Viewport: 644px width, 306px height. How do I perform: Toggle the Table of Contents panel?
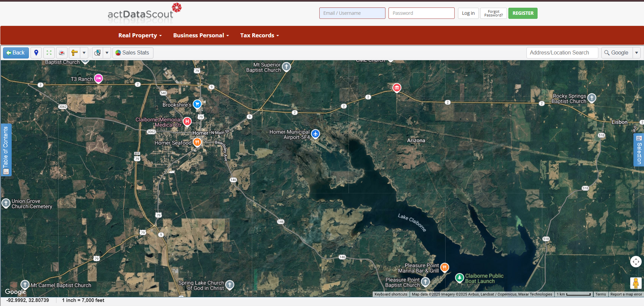click(6, 150)
